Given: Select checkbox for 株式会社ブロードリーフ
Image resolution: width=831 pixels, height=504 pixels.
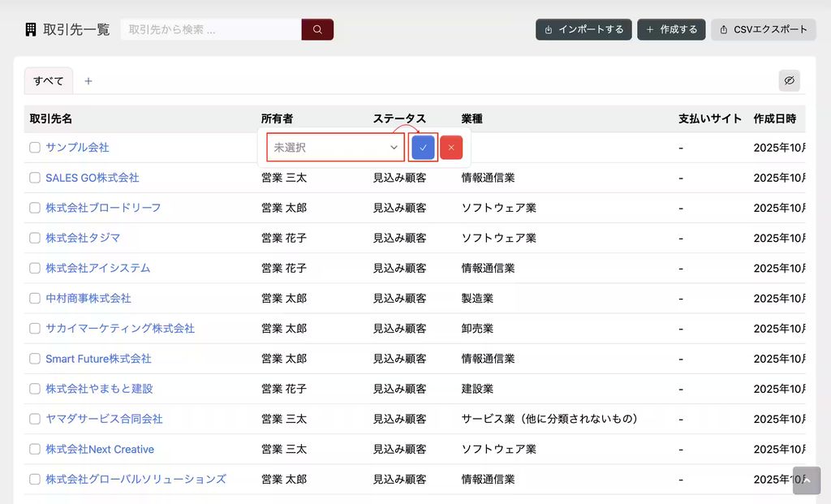Looking at the screenshot, I should 35,208.
